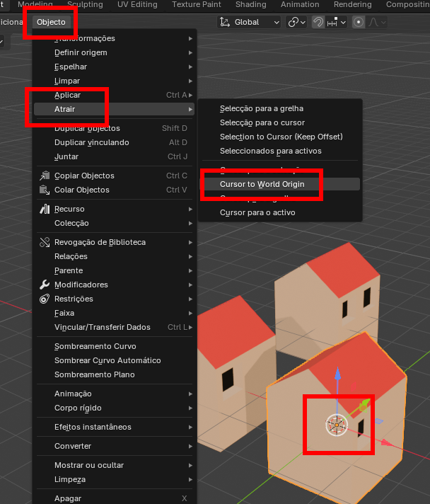Toggle proportional editing
Viewport: 430px width, 504px height.
click(x=359, y=22)
